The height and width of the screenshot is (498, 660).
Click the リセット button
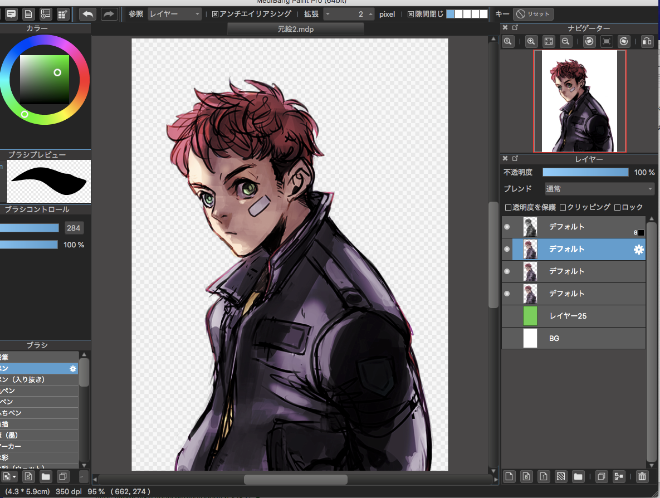(x=534, y=15)
